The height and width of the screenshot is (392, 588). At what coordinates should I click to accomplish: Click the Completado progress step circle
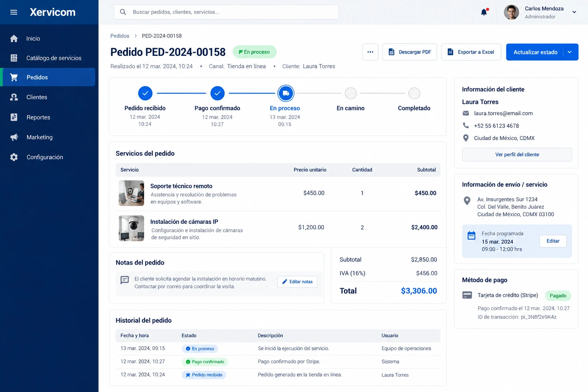click(x=414, y=93)
